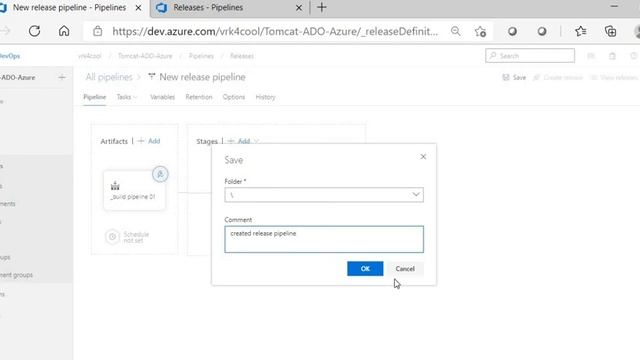640x360 pixels.
Task: Switch to the Retention tab
Action: (199, 97)
